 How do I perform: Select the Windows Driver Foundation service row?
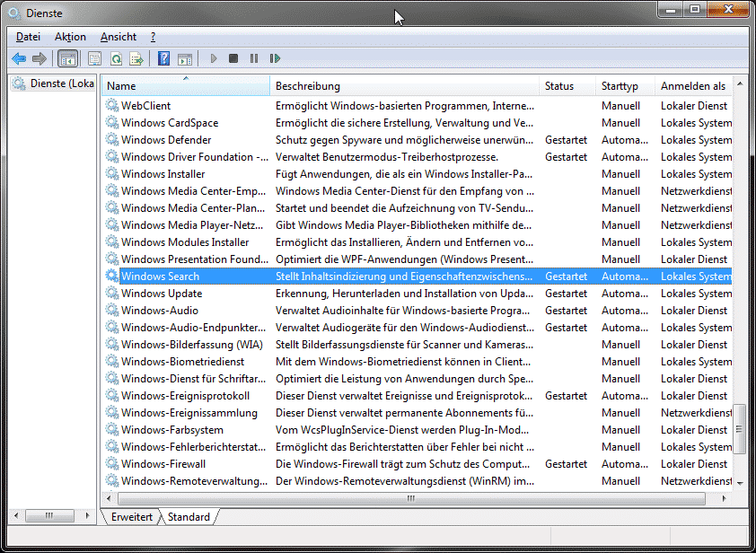pos(418,157)
